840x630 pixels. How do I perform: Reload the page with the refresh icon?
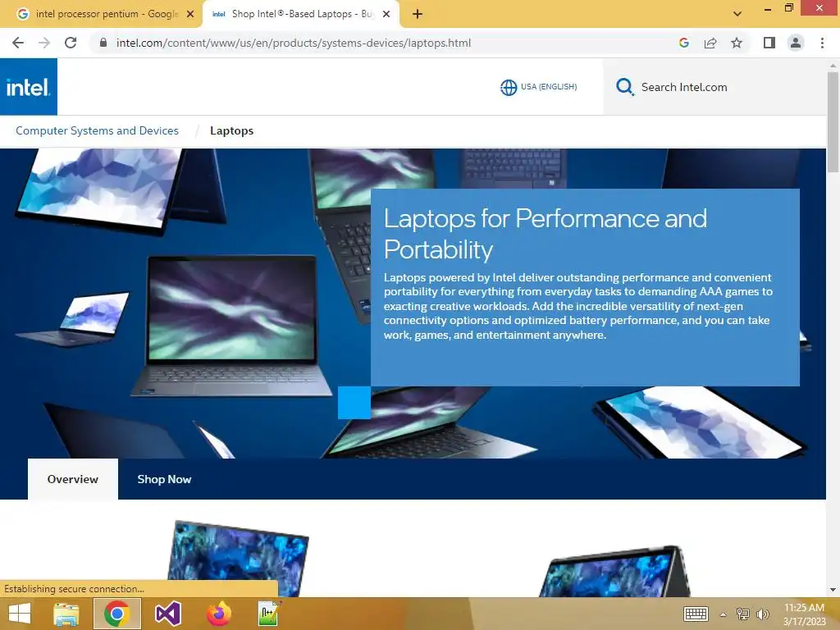71,43
